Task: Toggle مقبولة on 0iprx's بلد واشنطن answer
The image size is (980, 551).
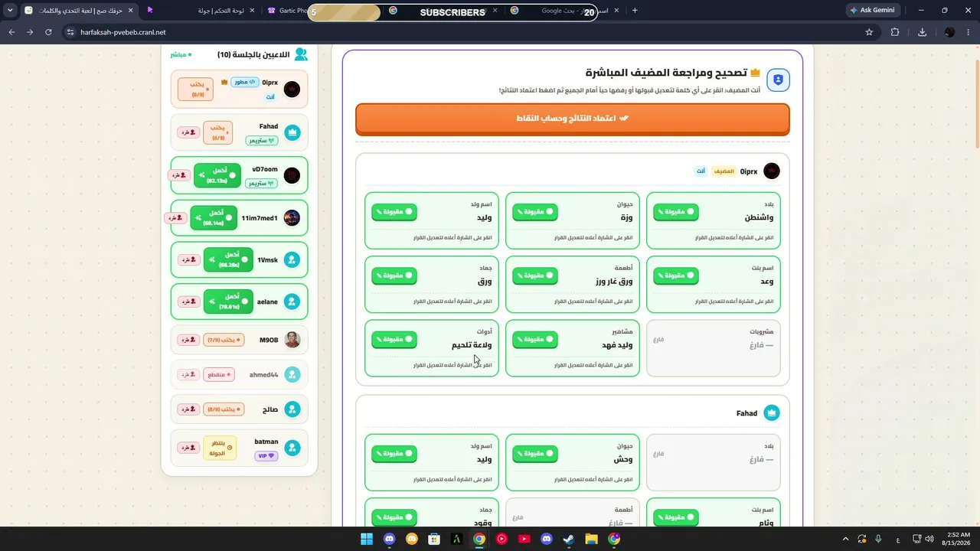Action: [676, 212]
